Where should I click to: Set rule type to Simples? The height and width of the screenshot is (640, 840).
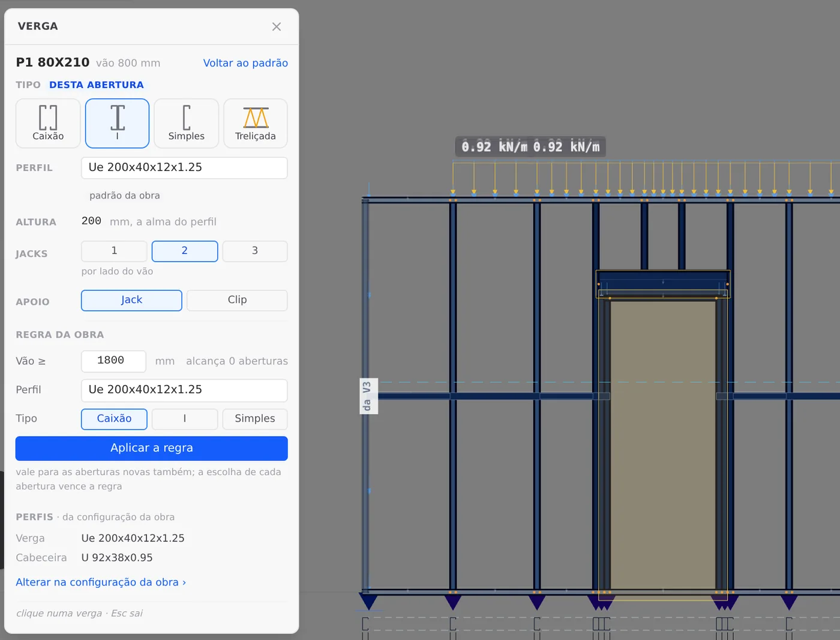[x=255, y=419]
